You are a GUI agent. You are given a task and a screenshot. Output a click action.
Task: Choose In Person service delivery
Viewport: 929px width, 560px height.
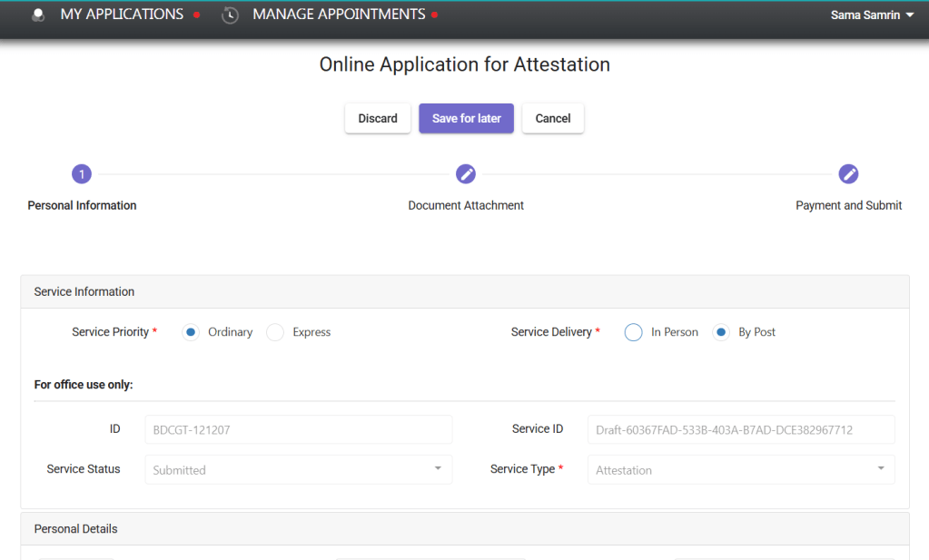[633, 332]
